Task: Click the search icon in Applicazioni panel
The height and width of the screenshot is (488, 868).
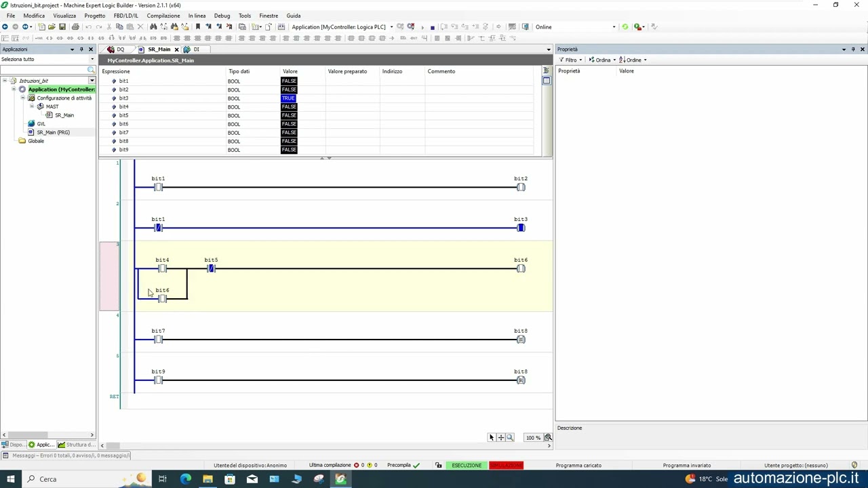Action: click(x=91, y=70)
